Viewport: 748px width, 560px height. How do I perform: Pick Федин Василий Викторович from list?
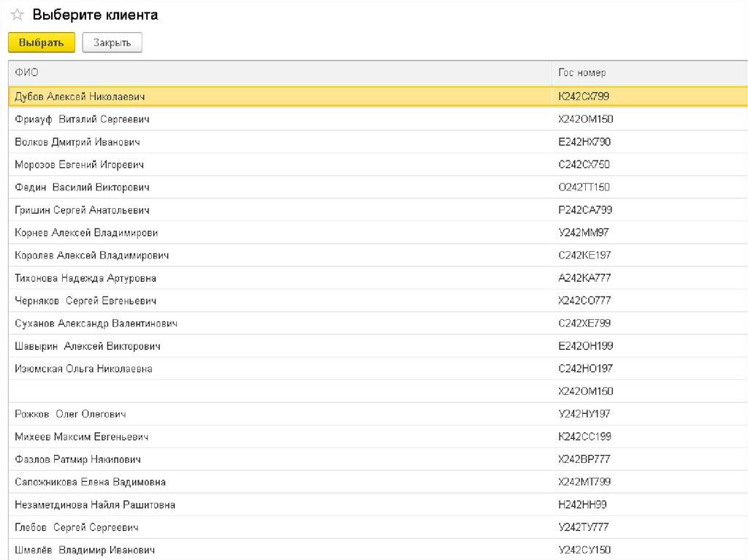[82, 187]
